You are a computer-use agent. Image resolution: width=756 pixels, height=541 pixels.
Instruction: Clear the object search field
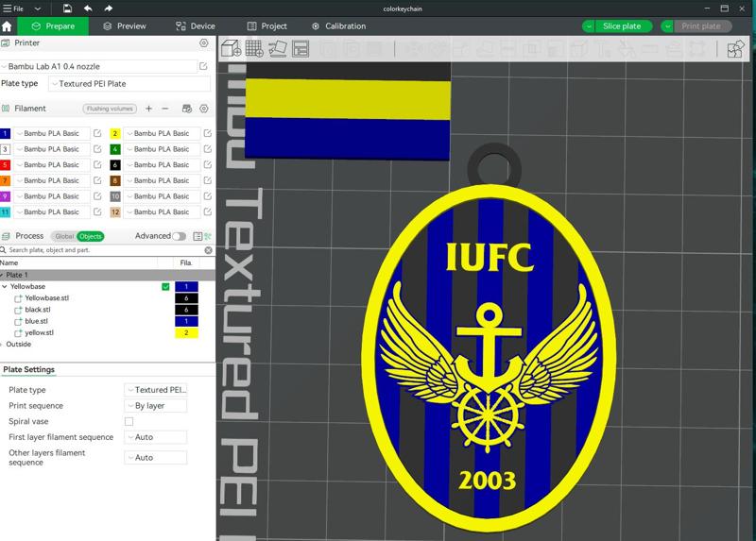(208, 250)
